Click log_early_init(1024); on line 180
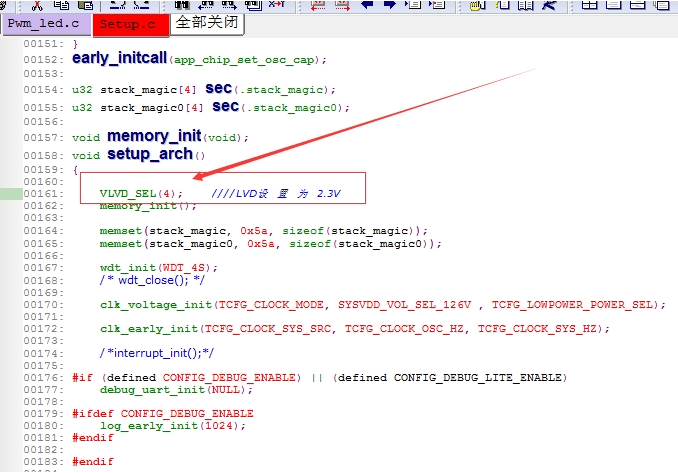This screenshot has height=473, width=678. pyautogui.click(x=173, y=425)
